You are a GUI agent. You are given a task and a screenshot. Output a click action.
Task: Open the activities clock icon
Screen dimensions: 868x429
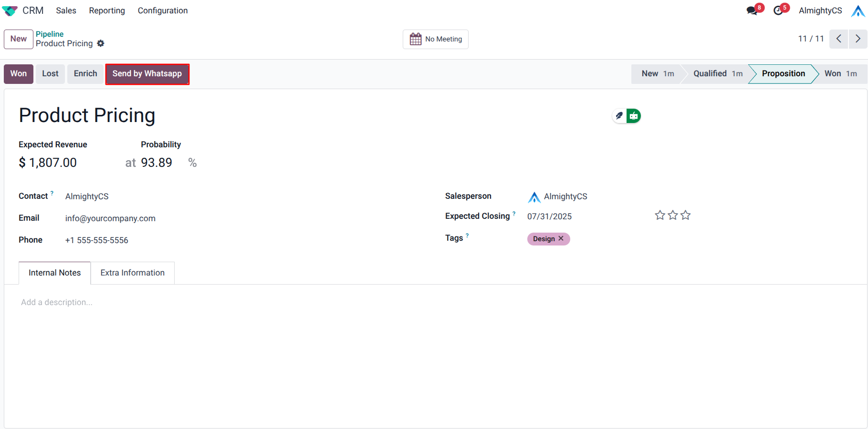(778, 10)
